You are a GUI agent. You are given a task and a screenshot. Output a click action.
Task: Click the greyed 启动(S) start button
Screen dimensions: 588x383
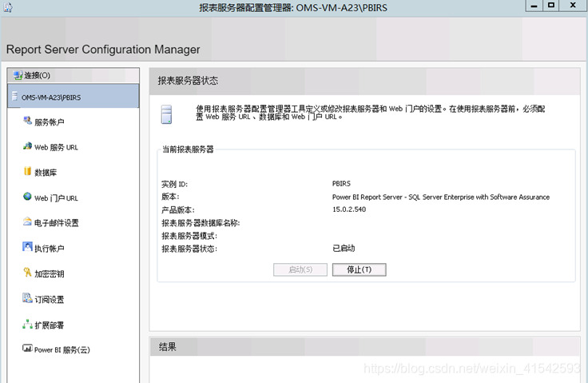pos(300,269)
